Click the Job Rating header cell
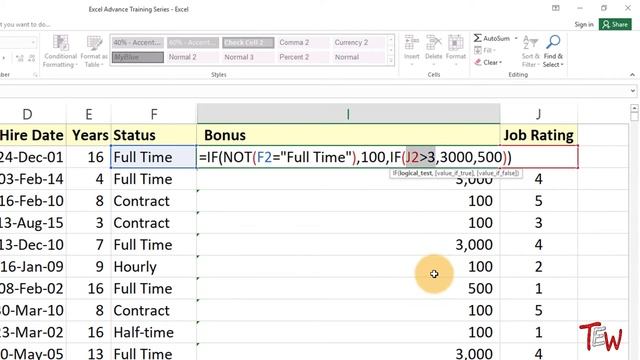Screen dimensions: 640x360 tap(539, 135)
